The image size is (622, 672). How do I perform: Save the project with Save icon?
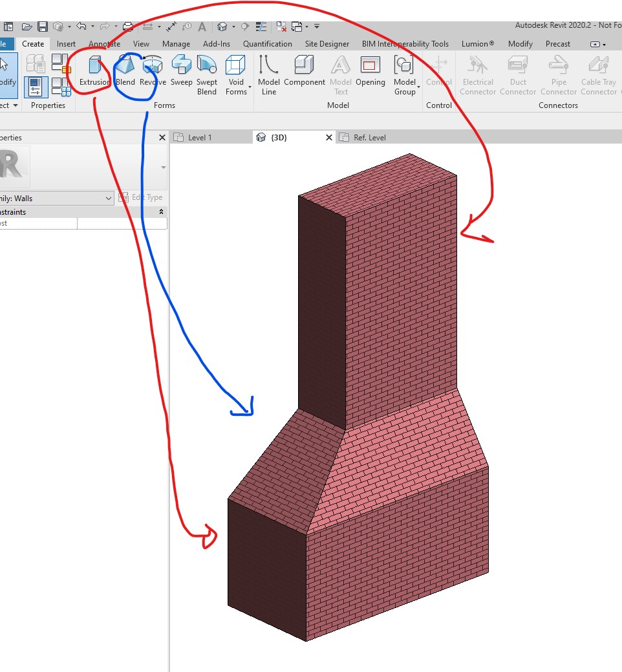click(x=43, y=27)
